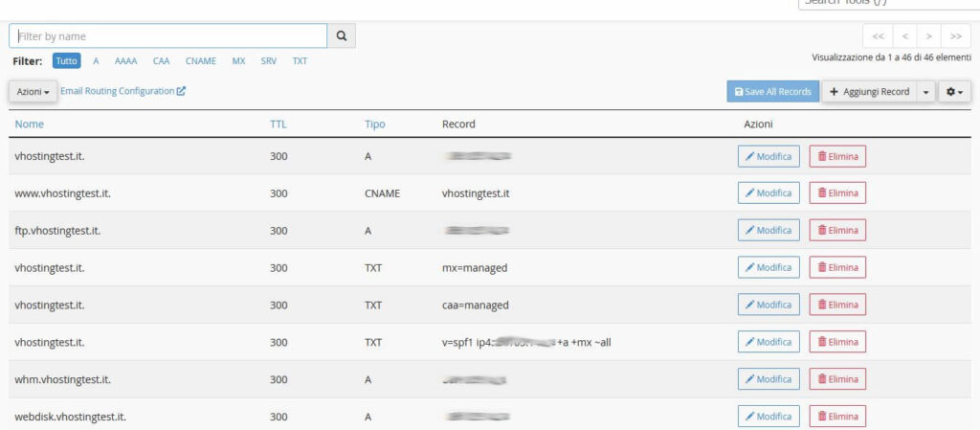Edit the www.vhostingtest.it CNAME record

768,193
